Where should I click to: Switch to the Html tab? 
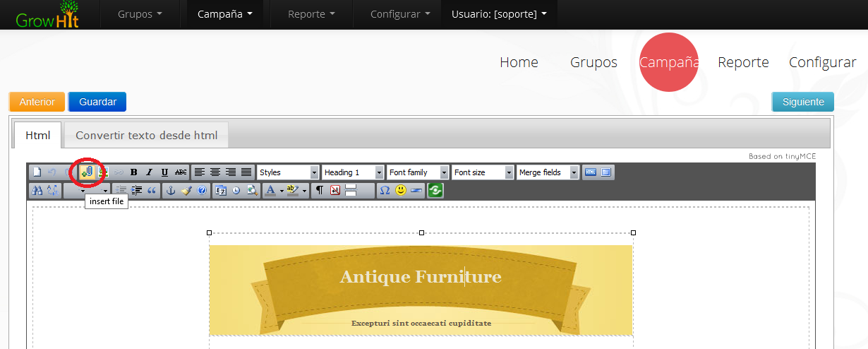coord(38,135)
